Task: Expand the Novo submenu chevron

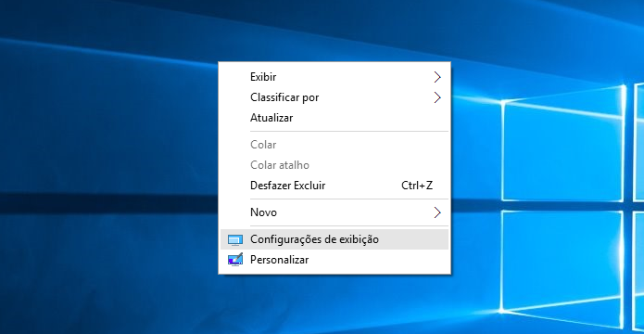Action: (437, 212)
